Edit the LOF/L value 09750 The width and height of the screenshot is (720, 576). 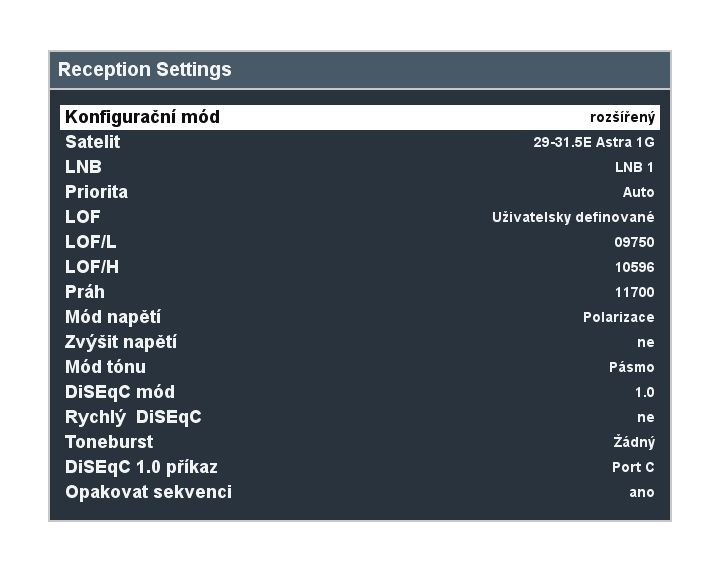click(634, 242)
